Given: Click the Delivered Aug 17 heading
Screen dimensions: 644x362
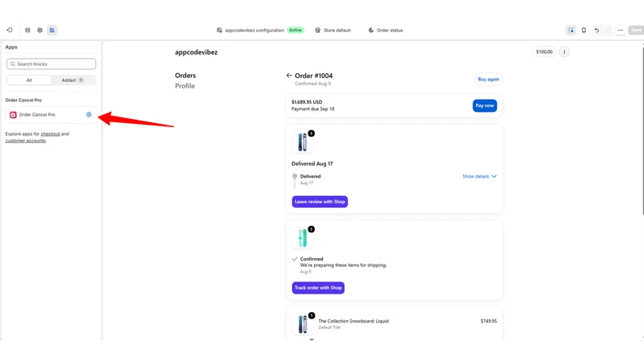Looking at the screenshot, I should (x=312, y=163).
